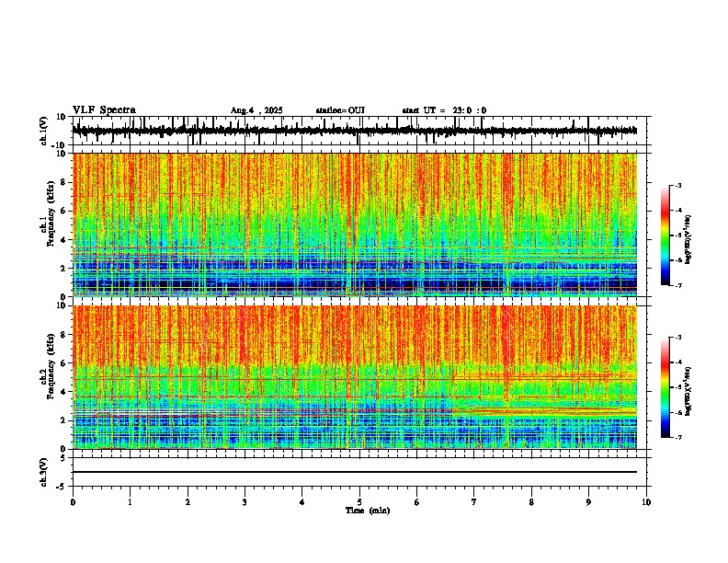
Task: Click the "6" kHz tick on ch.2 axis
Action: [64, 363]
